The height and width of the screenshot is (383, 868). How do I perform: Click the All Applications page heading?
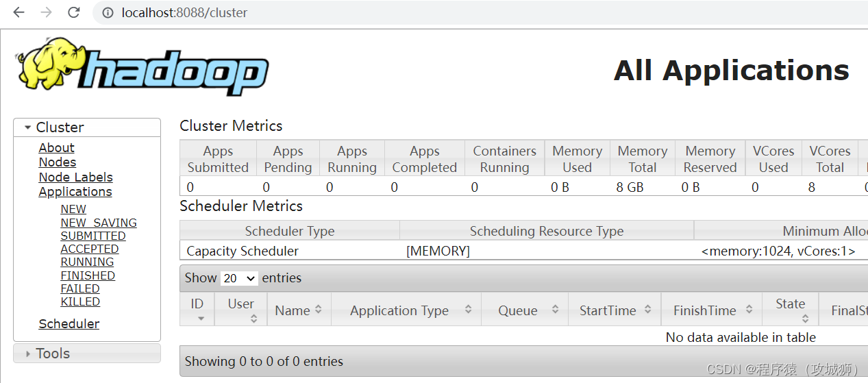coord(732,71)
